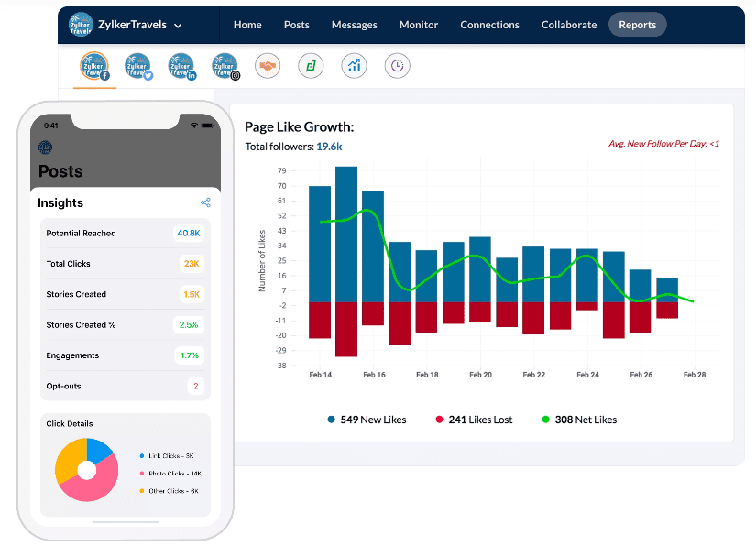Click the Feb 28 axis label
756x546 pixels.
pyautogui.click(x=695, y=375)
